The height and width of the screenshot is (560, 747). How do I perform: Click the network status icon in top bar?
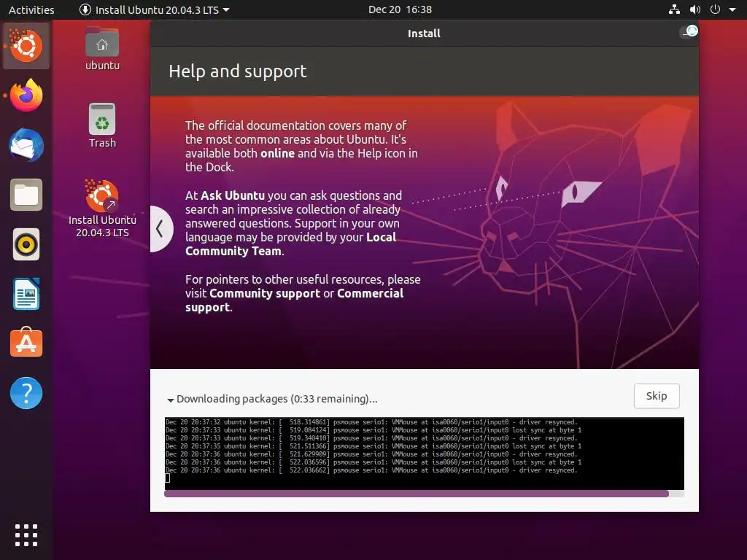(674, 9)
